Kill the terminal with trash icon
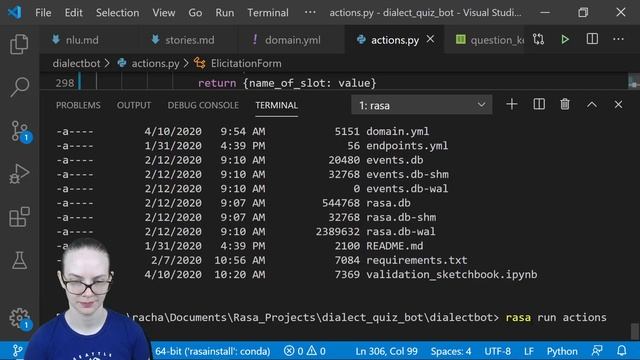The height and width of the screenshot is (360, 640). click(x=565, y=104)
